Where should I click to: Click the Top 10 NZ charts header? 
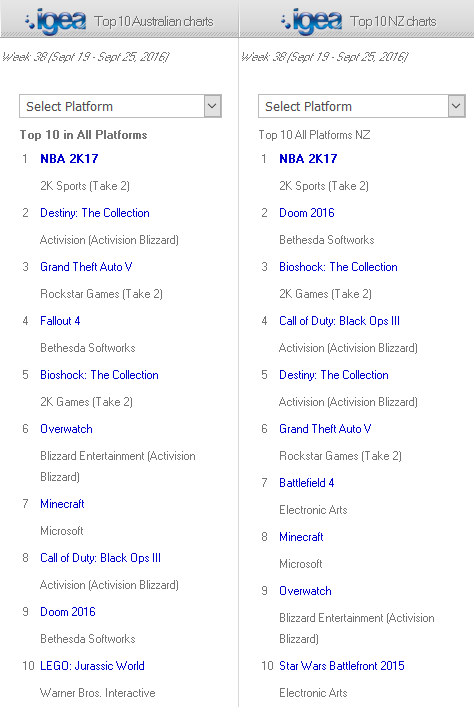394,21
